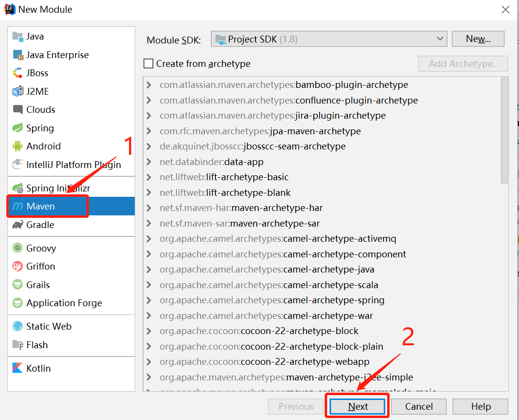Image resolution: width=519 pixels, height=420 pixels.
Task: Select the Static Web module type
Action: point(71,326)
